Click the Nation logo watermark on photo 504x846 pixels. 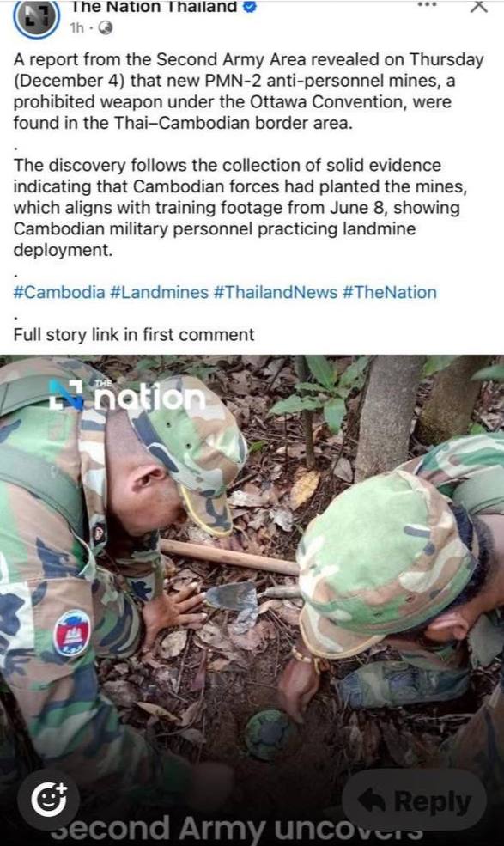point(127,395)
